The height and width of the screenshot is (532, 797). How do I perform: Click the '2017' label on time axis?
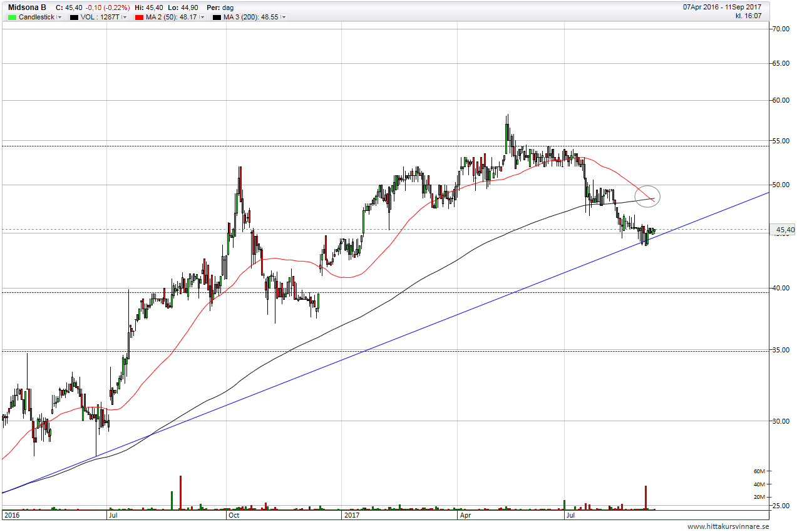[x=351, y=516]
